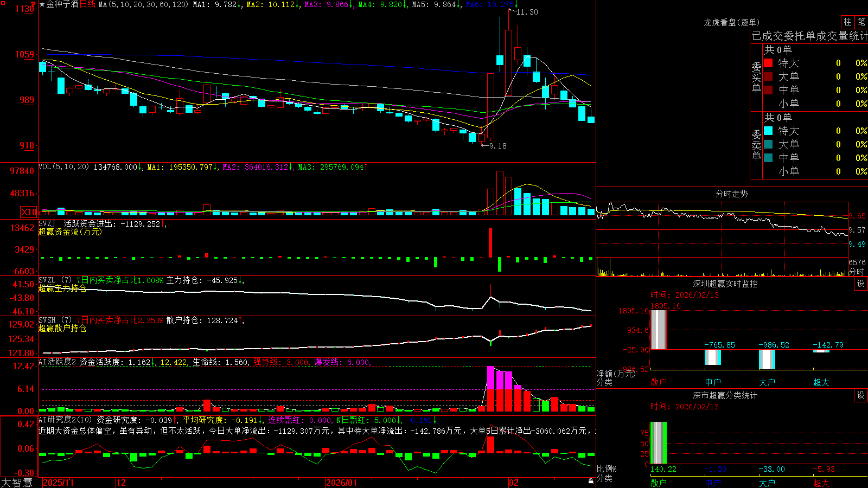Click the lock icon at bottom of timeline
This screenshot has height=488, width=868.
tap(591, 481)
